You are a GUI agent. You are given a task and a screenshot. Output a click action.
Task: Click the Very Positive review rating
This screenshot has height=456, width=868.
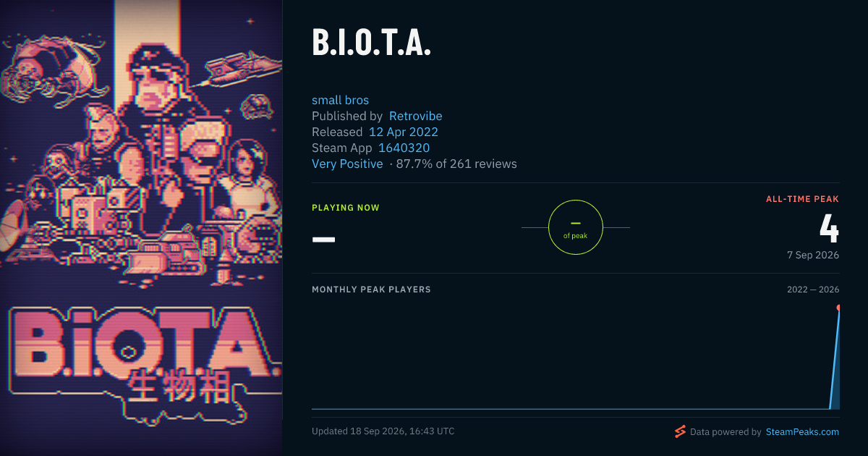(347, 164)
